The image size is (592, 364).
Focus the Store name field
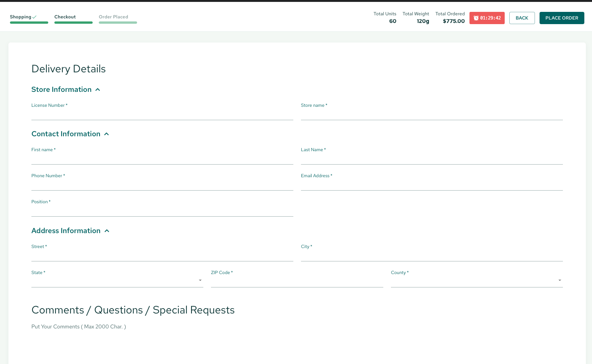tap(432, 114)
